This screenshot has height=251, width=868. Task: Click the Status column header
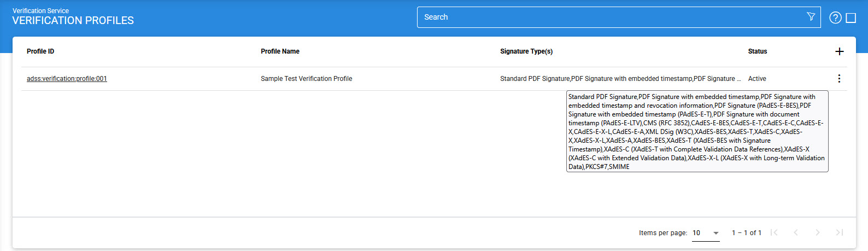point(758,51)
